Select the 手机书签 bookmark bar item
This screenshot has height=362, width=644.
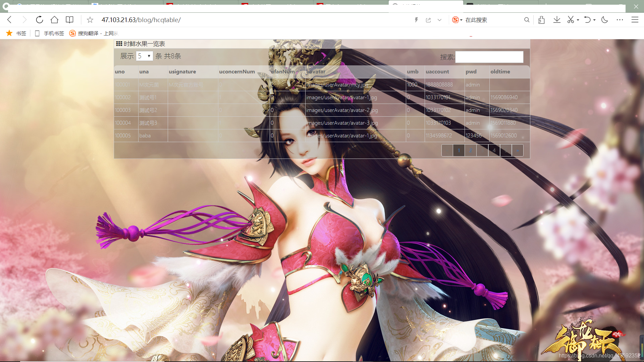pyautogui.click(x=54, y=33)
